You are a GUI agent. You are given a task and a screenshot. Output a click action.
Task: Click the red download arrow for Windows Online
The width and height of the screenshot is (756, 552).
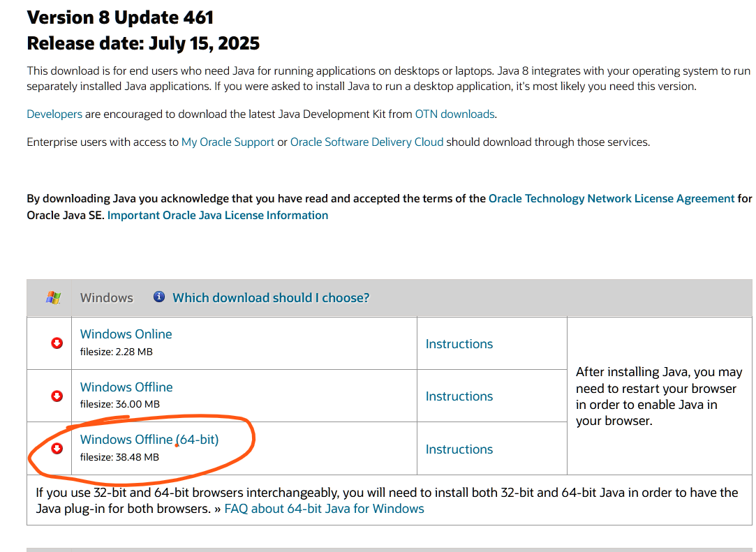coord(57,343)
